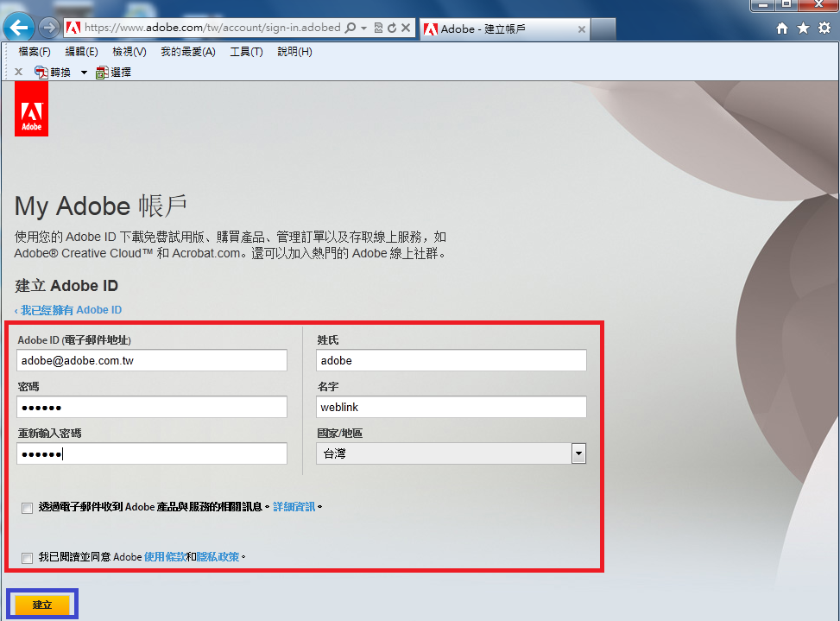Expand the 轉換 dropdown arrow
The image size is (840, 621).
tap(84, 73)
